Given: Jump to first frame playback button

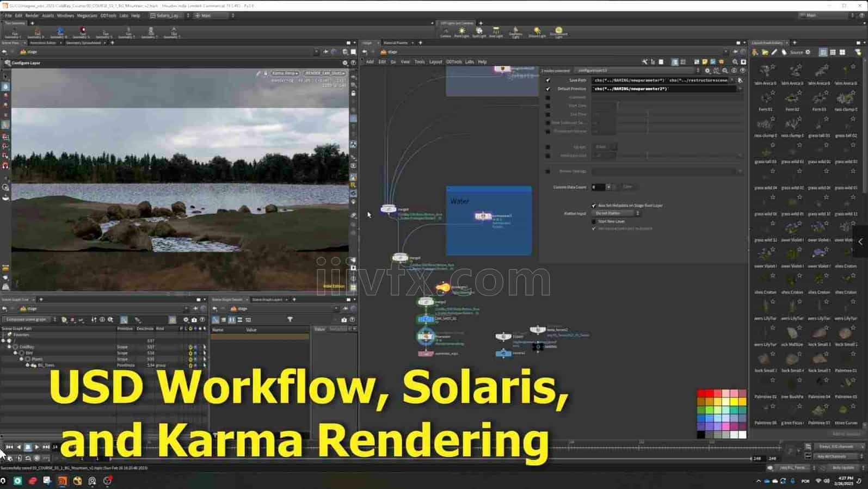Looking at the screenshot, I should [x=9, y=447].
